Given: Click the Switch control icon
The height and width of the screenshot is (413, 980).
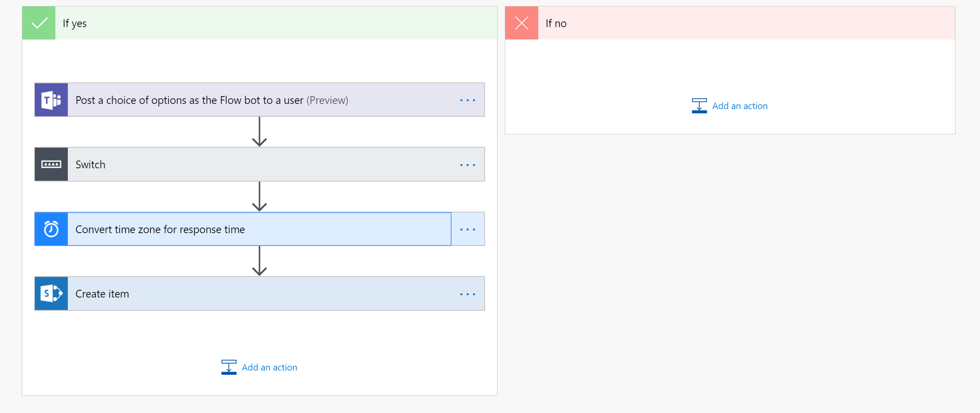Looking at the screenshot, I should pyautogui.click(x=51, y=164).
